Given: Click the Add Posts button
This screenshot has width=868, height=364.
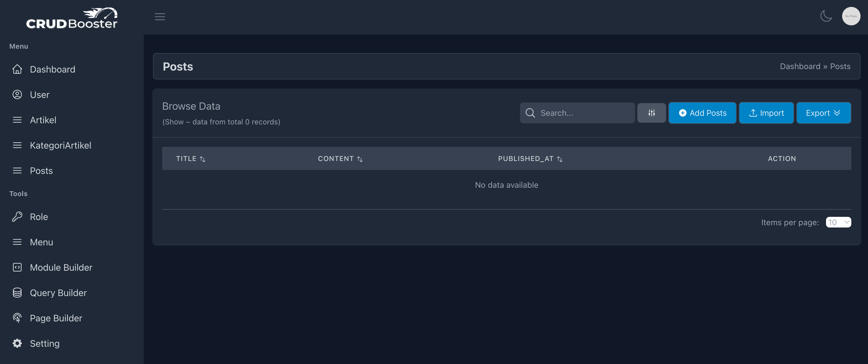Looking at the screenshot, I should tap(702, 113).
